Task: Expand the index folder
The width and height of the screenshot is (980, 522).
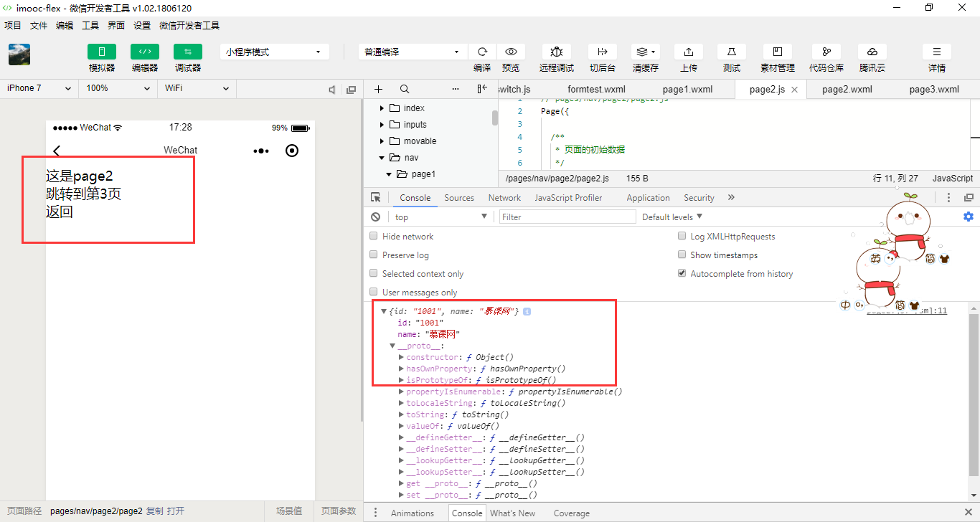Action: [x=382, y=108]
